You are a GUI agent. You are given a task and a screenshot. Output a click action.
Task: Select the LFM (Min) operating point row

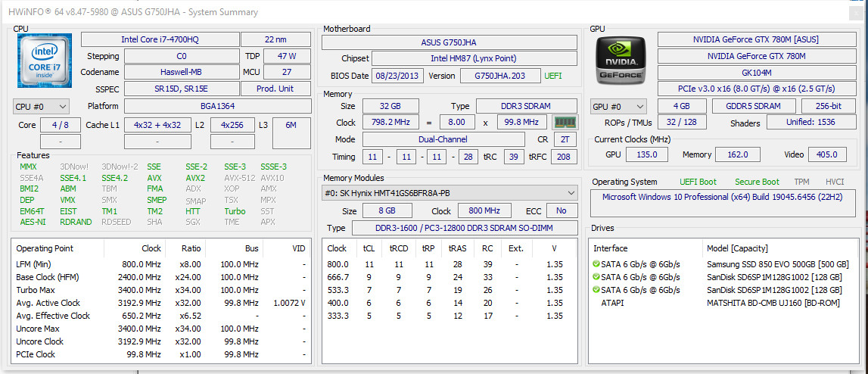click(x=160, y=264)
